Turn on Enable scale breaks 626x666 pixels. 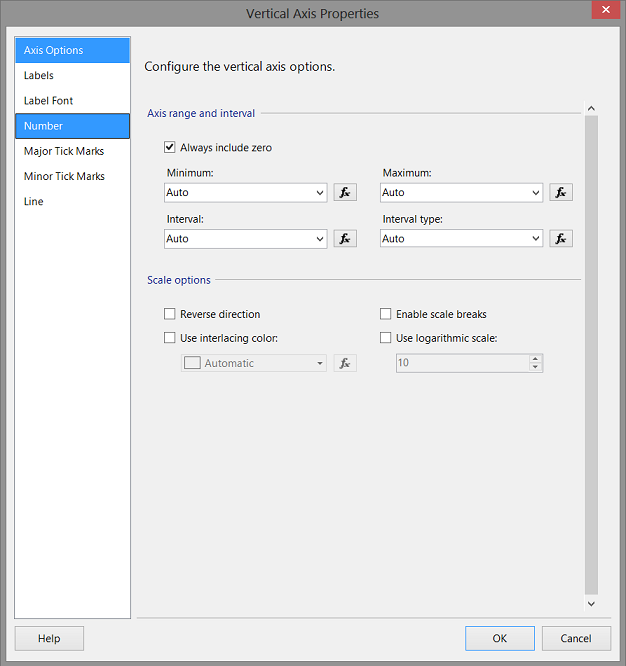tap(386, 314)
